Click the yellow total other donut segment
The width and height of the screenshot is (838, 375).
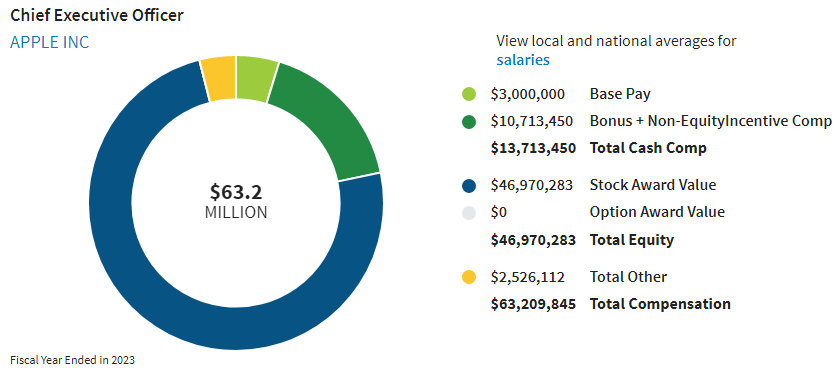click(x=219, y=79)
